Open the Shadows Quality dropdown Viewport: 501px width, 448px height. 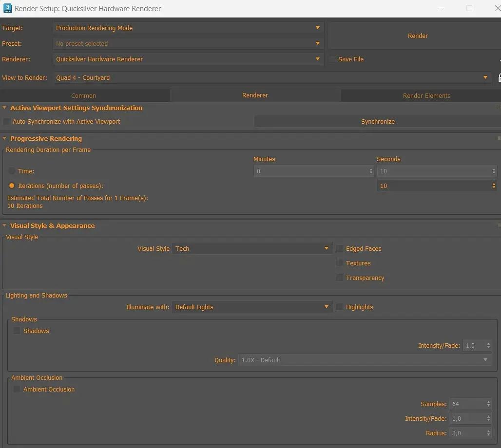click(365, 360)
